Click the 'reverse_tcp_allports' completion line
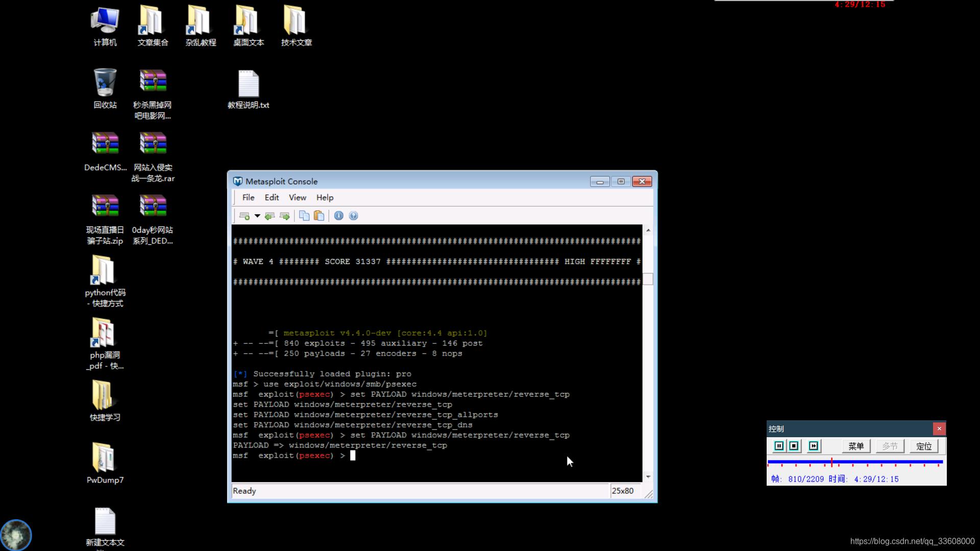 pyautogui.click(x=365, y=415)
